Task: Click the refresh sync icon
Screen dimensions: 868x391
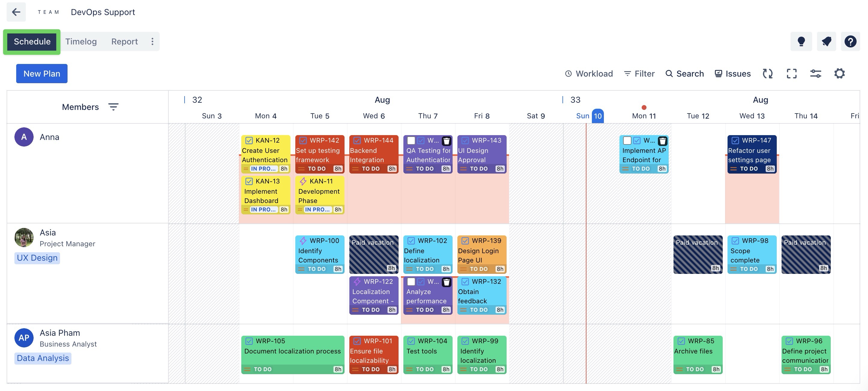Action: (x=767, y=74)
